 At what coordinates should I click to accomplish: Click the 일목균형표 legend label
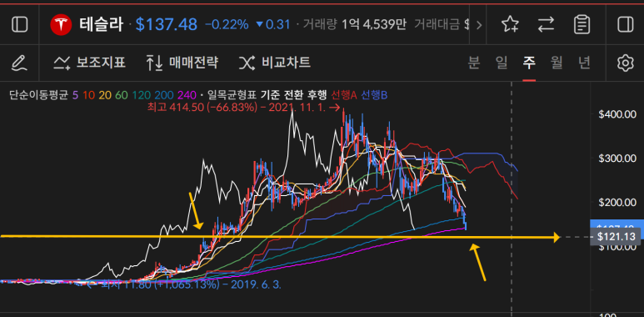click(x=231, y=95)
